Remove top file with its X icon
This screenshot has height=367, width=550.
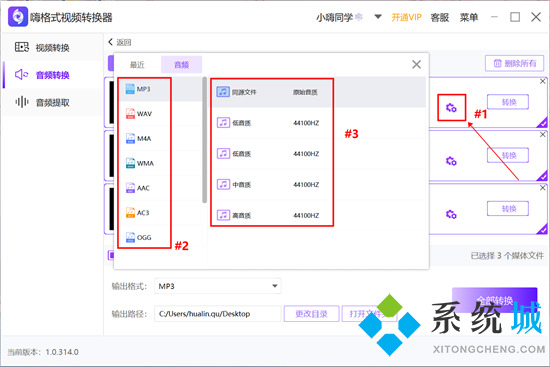tap(543, 81)
